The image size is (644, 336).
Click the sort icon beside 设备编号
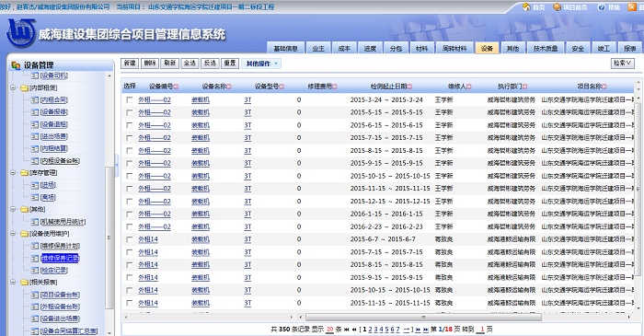click(176, 87)
